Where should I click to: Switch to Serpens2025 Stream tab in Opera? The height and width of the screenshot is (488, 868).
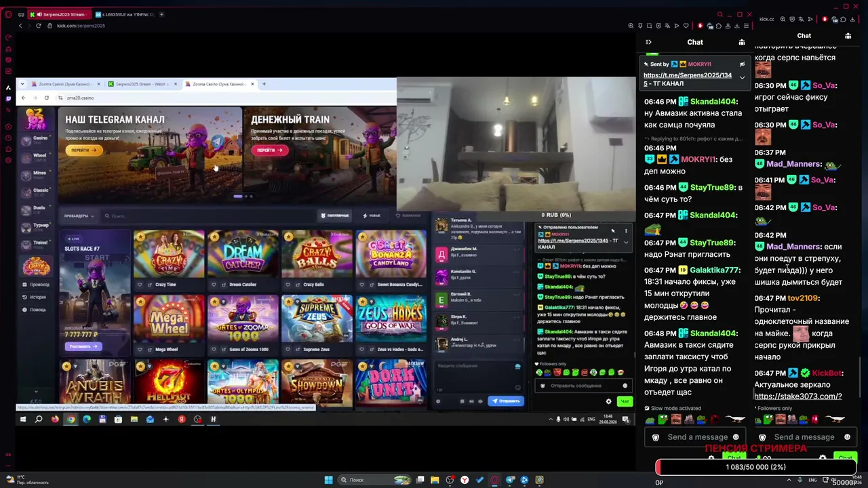point(60,14)
